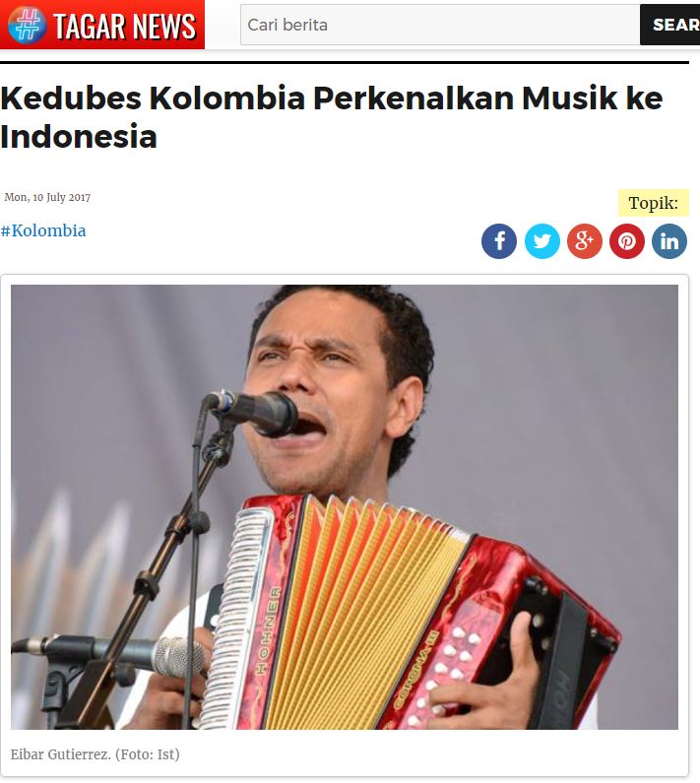Open the #Kolombia topic link
The image size is (700, 783).
pos(43,230)
